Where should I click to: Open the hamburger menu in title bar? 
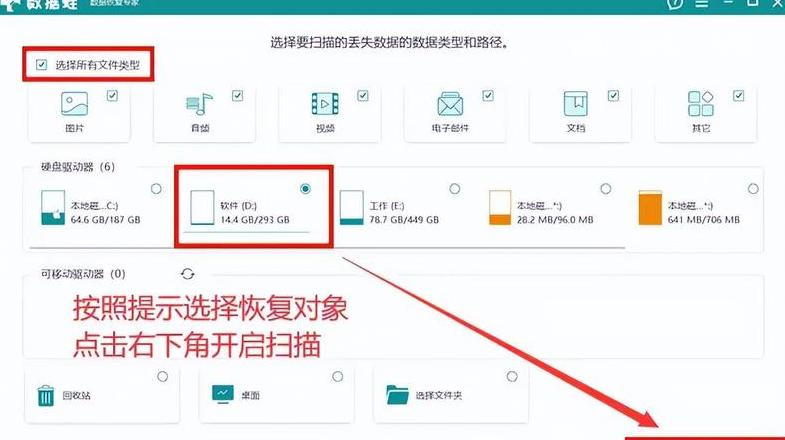pos(702,4)
